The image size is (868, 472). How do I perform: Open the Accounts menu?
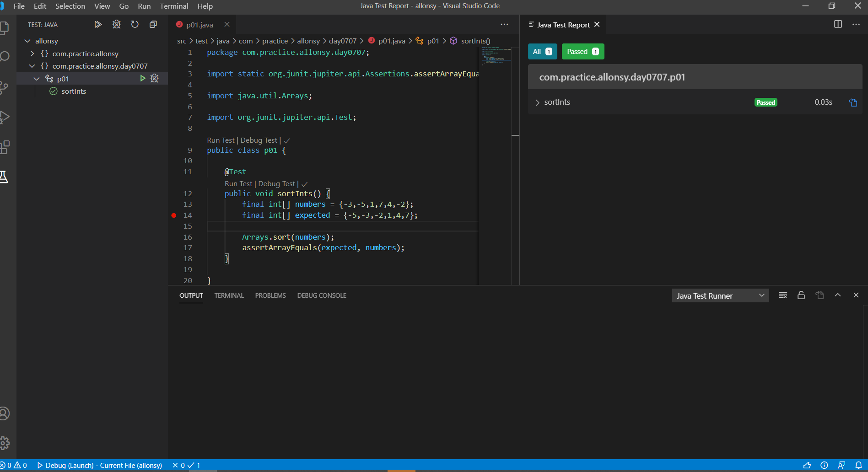pos(4,413)
